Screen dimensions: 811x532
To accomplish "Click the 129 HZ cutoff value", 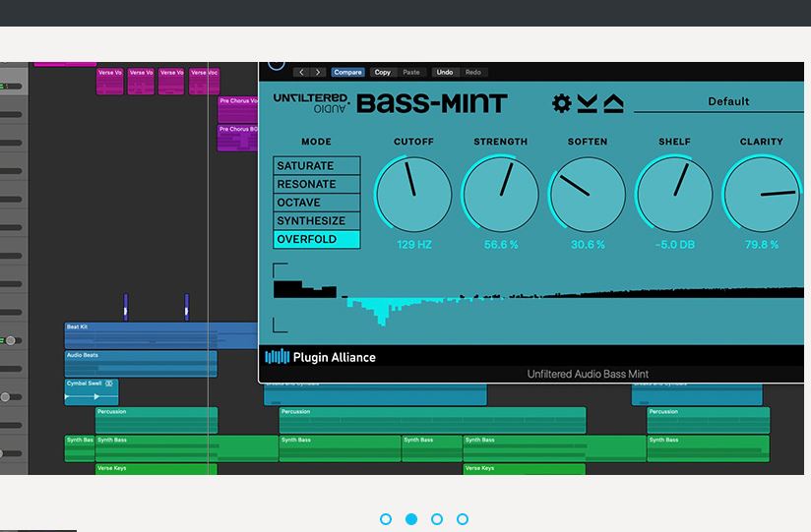I will coord(413,245).
